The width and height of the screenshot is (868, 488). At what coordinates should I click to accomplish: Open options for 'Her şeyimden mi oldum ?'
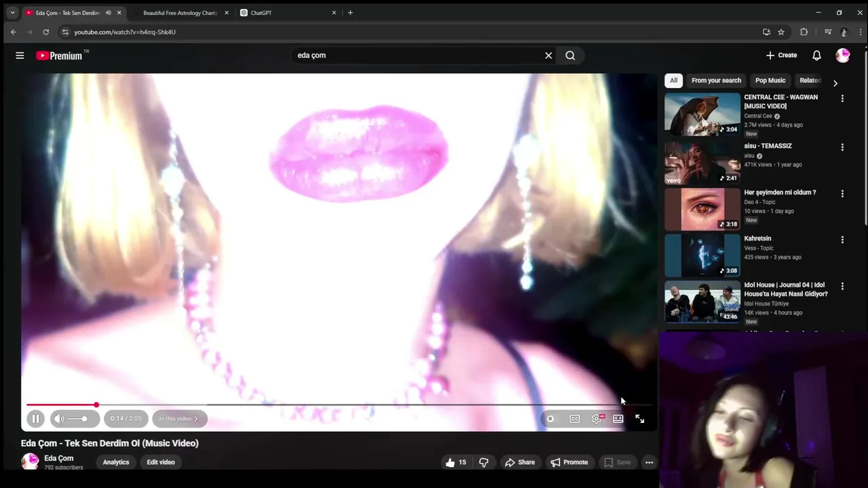[842, 193]
